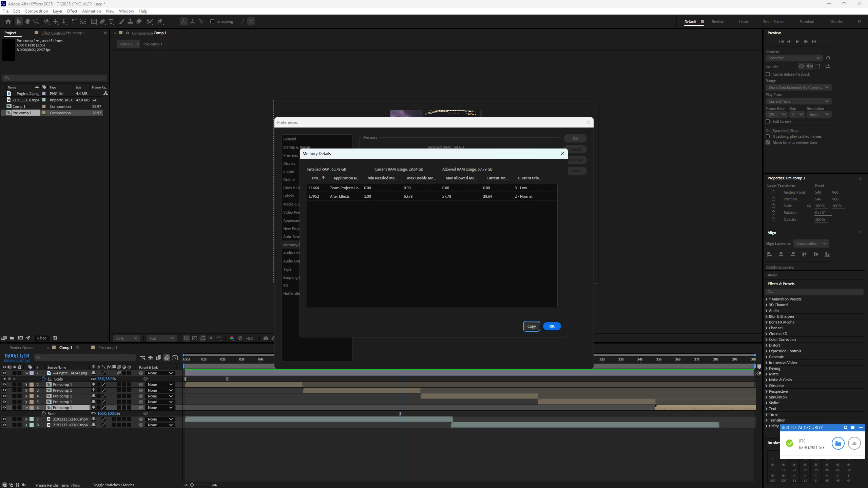Select the Type tool

click(111, 21)
